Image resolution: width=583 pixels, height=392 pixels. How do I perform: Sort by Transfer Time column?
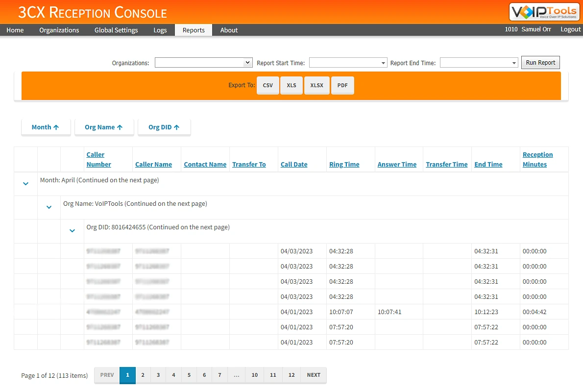point(446,164)
